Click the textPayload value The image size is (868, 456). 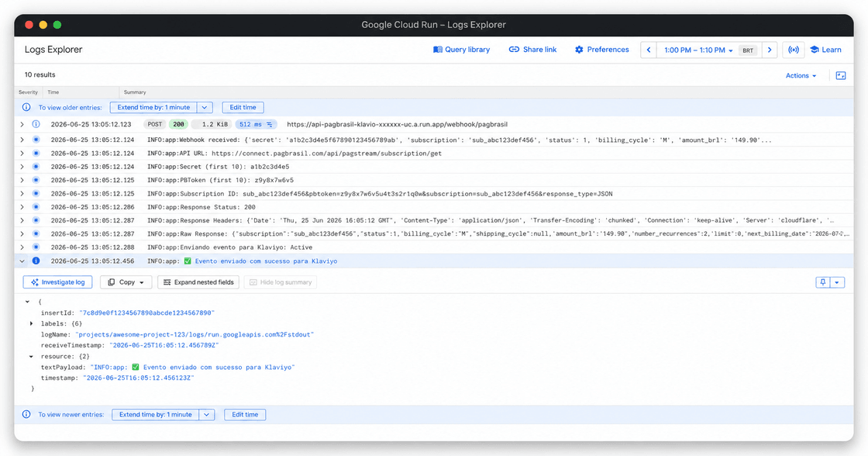[193, 368]
